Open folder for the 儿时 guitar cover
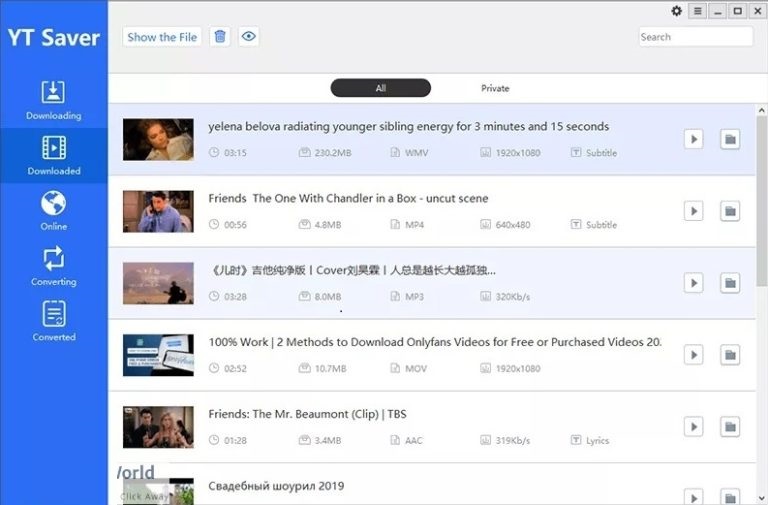The height and width of the screenshot is (505, 768). pyautogui.click(x=730, y=283)
